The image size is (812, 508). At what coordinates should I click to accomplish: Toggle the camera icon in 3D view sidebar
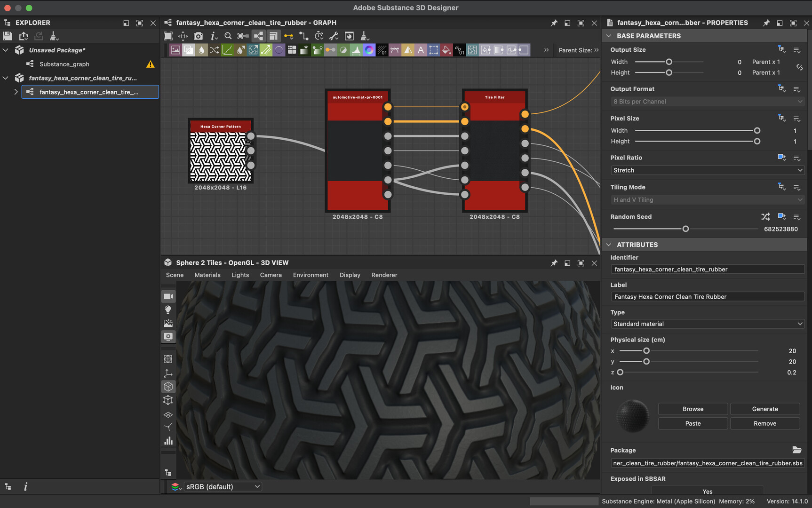point(168,296)
